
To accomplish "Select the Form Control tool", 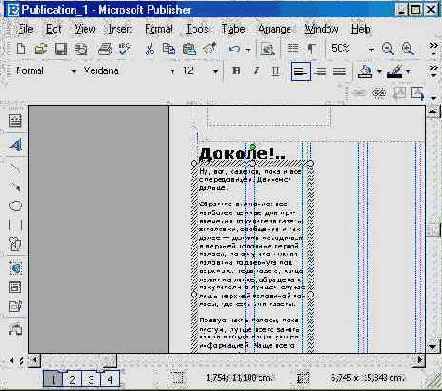I will pyautogui.click(x=15, y=287).
